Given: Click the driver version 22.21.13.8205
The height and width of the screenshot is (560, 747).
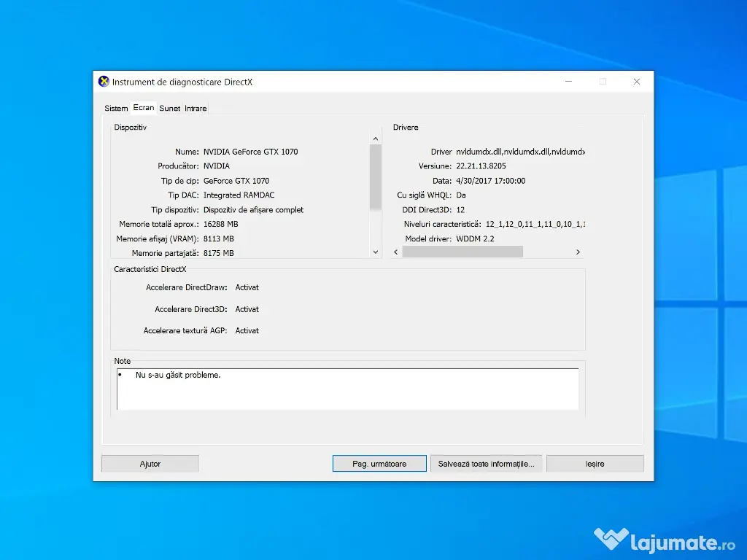Looking at the screenshot, I should click(481, 166).
